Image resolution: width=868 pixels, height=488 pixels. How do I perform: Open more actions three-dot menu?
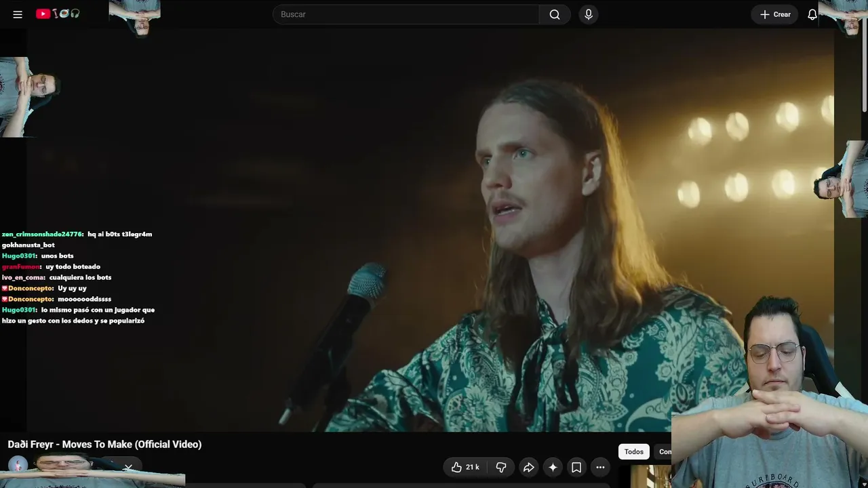click(x=600, y=467)
